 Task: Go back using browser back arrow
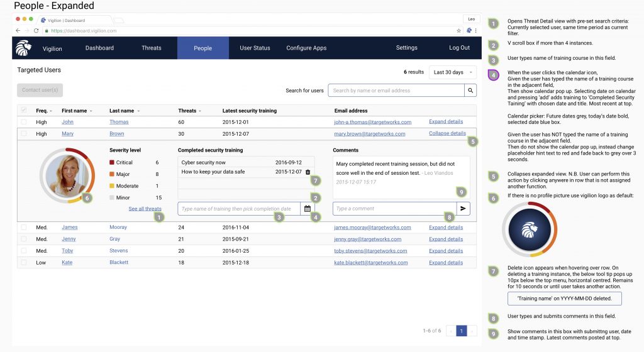[x=18, y=30]
